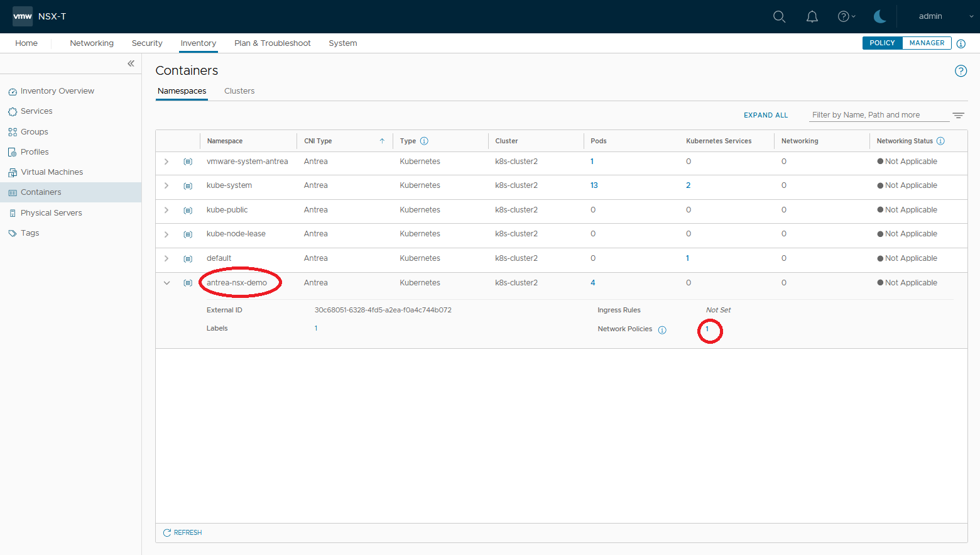Image resolution: width=980 pixels, height=555 pixels.
Task: Open Inventory menu
Action: (199, 43)
